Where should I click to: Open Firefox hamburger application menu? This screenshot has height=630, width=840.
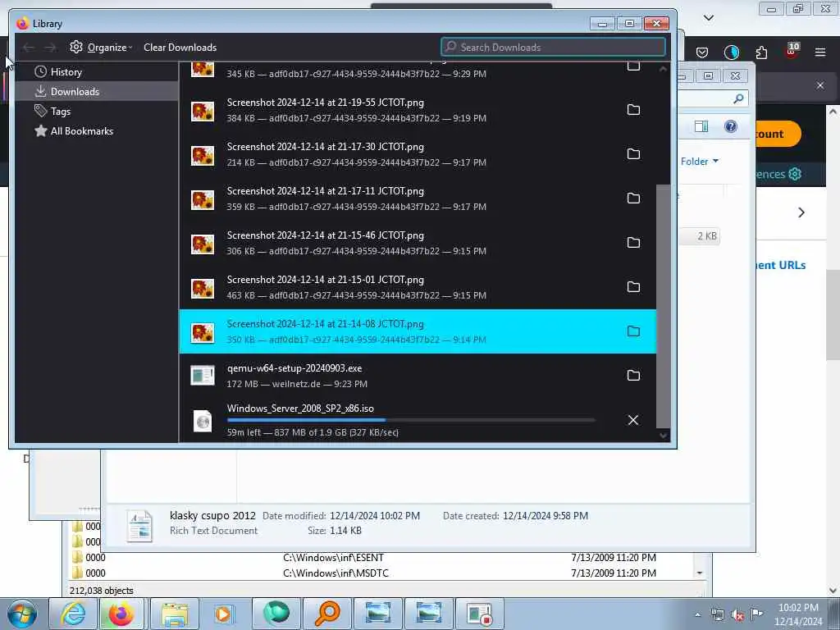(x=820, y=52)
